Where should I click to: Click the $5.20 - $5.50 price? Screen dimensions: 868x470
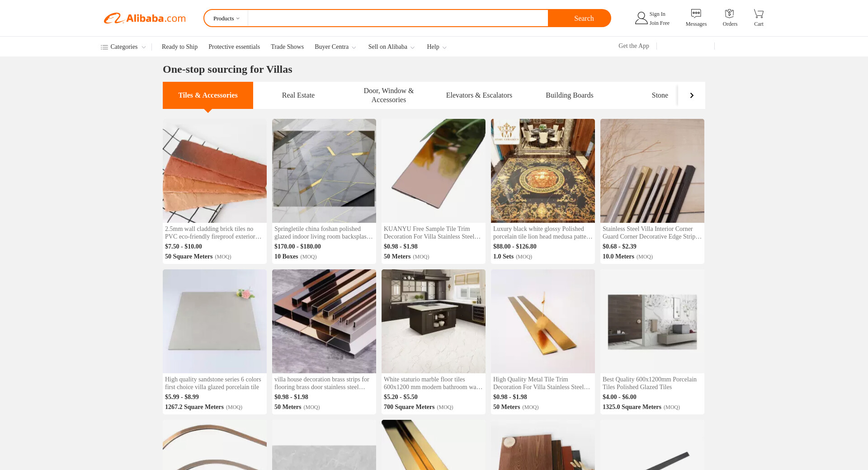(x=401, y=397)
